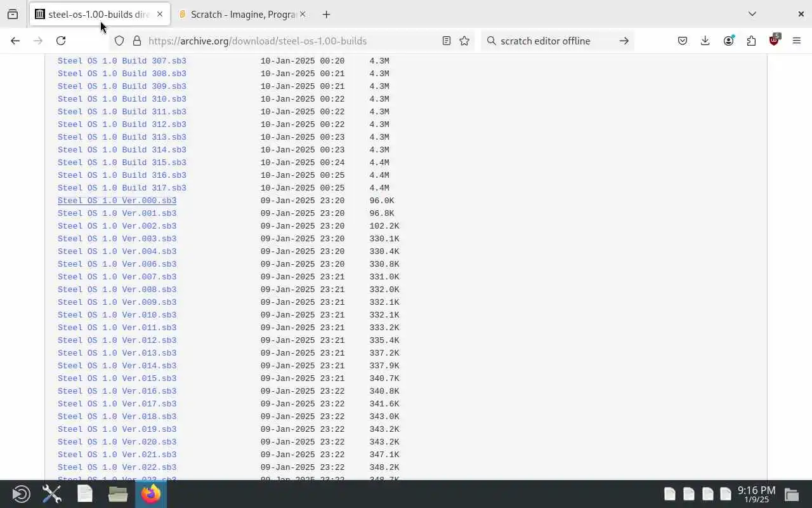812x508 pixels.
Task: Close the steel-os-1.00-builds tab
Action: [x=159, y=14]
